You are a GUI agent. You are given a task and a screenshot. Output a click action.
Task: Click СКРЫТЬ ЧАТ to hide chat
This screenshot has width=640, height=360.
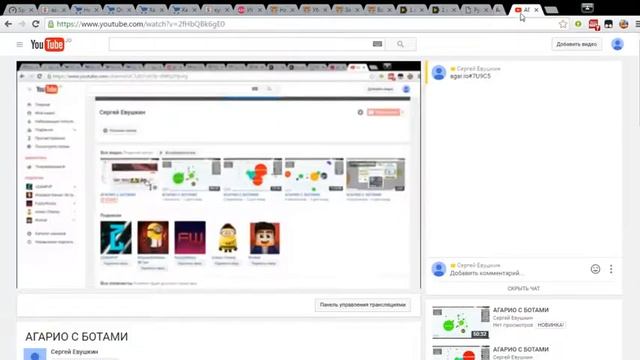click(x=523, y=288)
